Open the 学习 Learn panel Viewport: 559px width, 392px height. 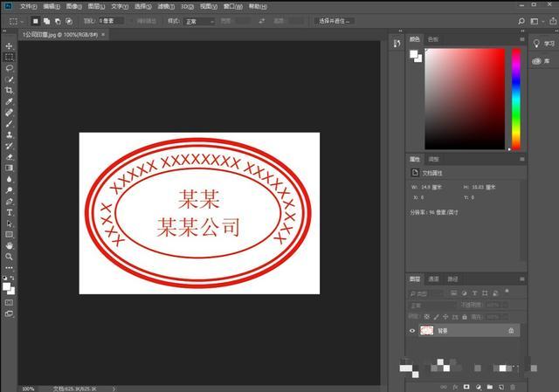(543, 44)
